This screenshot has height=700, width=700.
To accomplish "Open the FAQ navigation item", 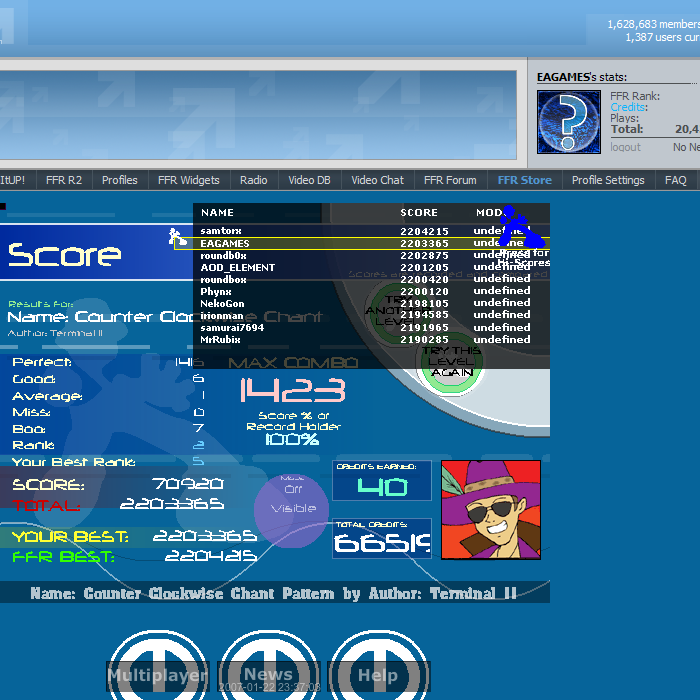I will [x=676, y=180].
